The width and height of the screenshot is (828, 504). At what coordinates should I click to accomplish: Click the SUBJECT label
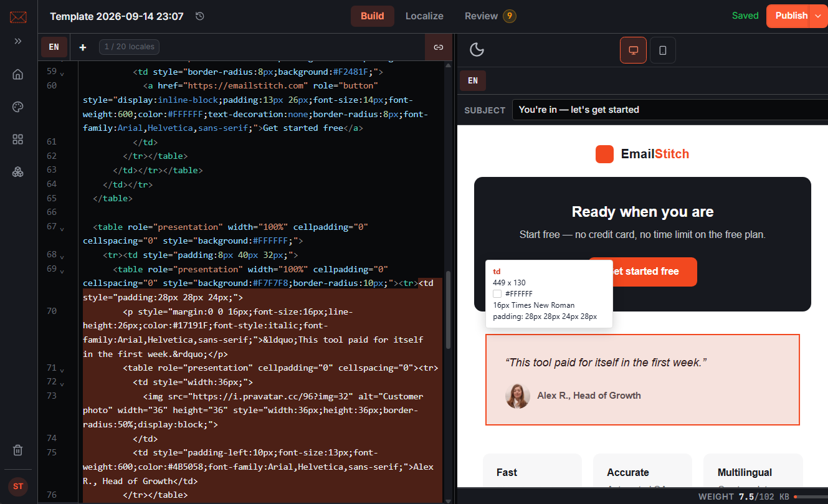click(485, 110)
